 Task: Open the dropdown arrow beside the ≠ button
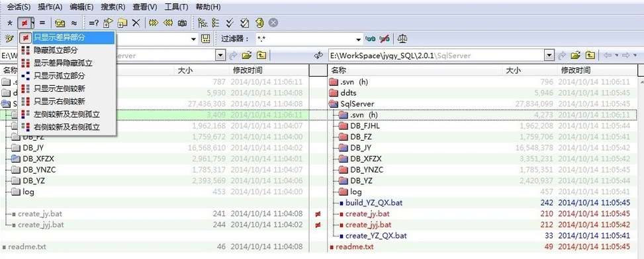(33, 23)
